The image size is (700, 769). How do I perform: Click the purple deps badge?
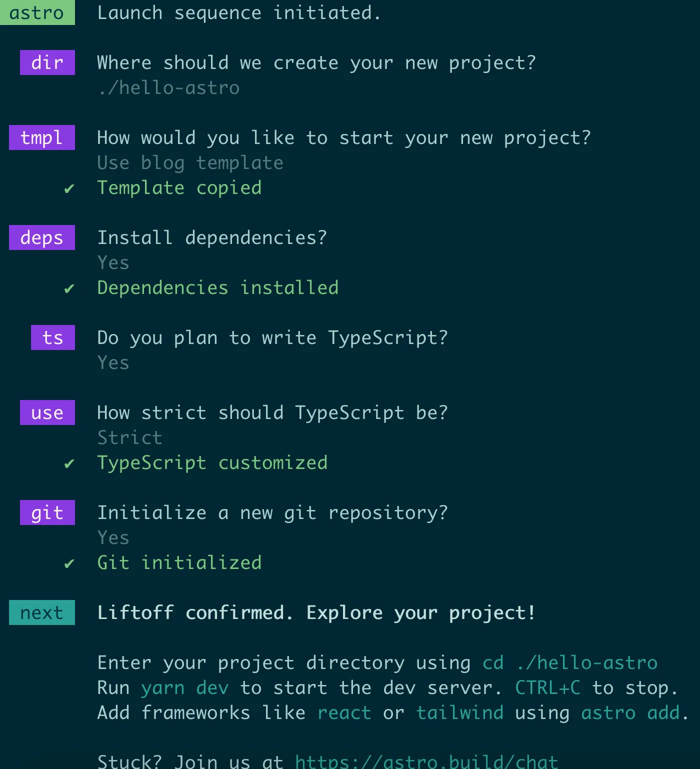point(42,237)
